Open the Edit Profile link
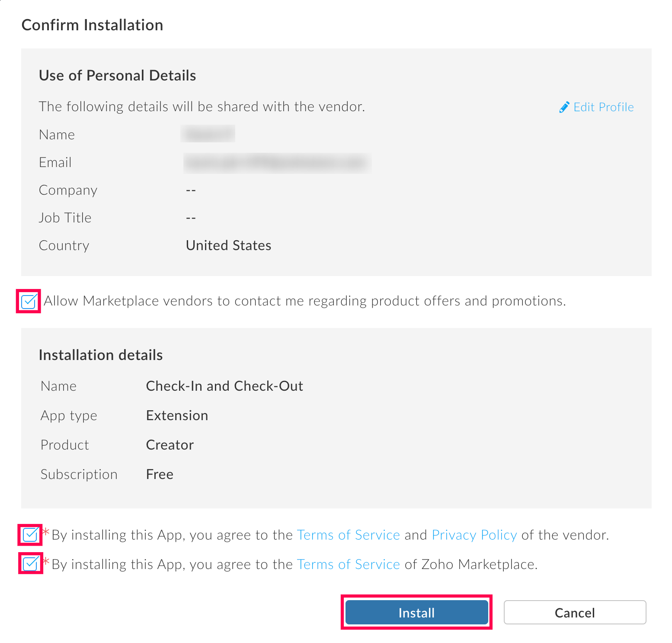Viewport: 672px width, 643px height. 603,107
